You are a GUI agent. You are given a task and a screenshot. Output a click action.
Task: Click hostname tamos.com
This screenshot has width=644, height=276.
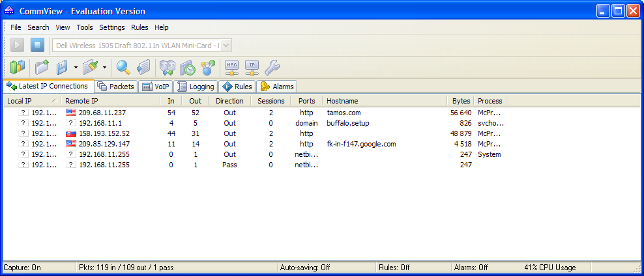click(x=344, y=113)
